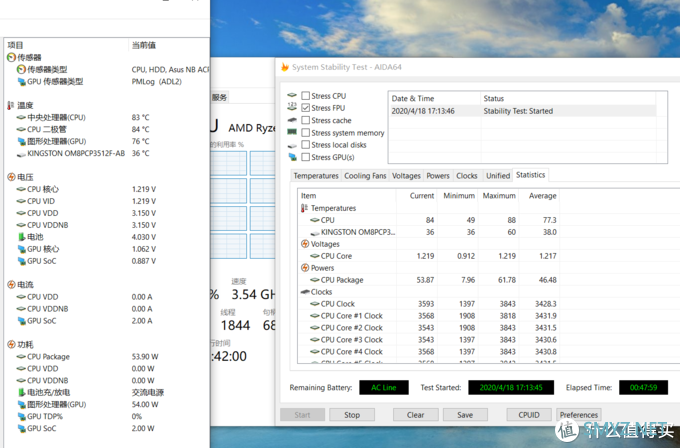
Task: Click the lightning icon beside 电压
Action: pyautogui.click(x=12, y=177)
